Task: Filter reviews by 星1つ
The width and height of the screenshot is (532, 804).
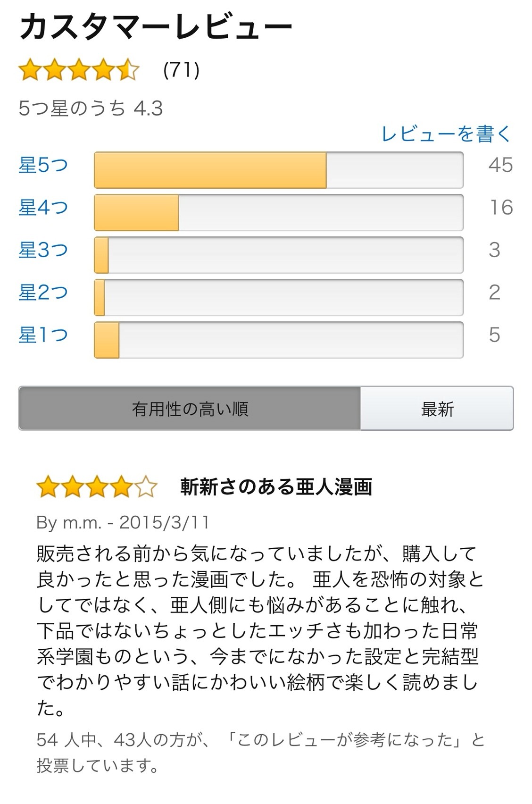Action: pos(43,335)
